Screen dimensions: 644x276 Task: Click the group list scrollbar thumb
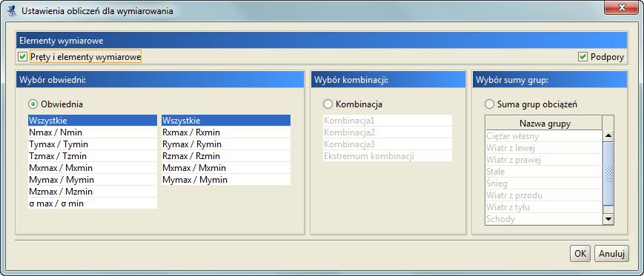(x=608, y=173)
